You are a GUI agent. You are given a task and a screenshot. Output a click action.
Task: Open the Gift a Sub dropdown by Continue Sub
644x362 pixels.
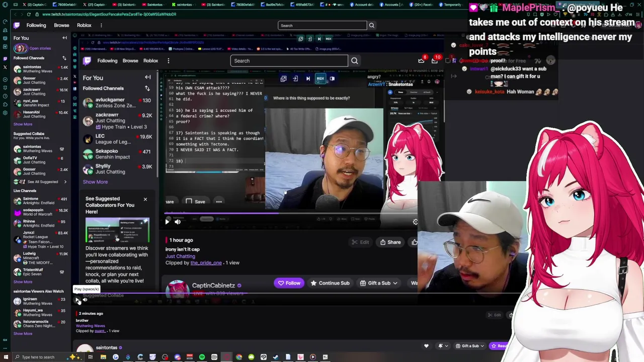378,283
